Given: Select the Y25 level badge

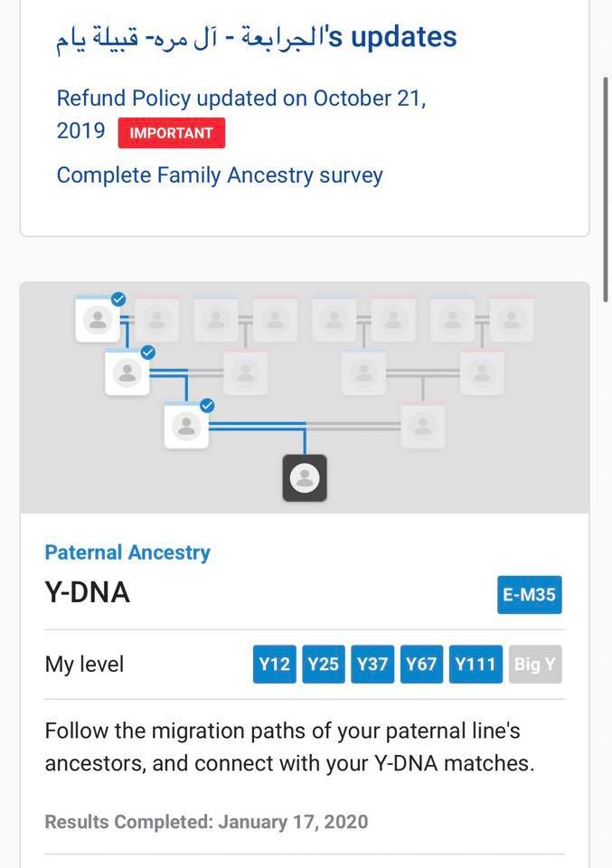Looking at the screenshot, I should point(323,664).
